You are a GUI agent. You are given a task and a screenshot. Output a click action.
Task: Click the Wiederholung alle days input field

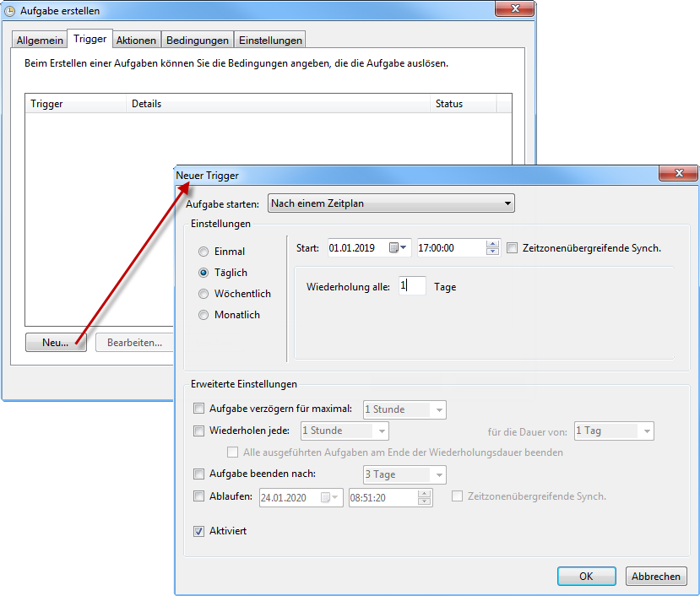(x=412, y=287)
